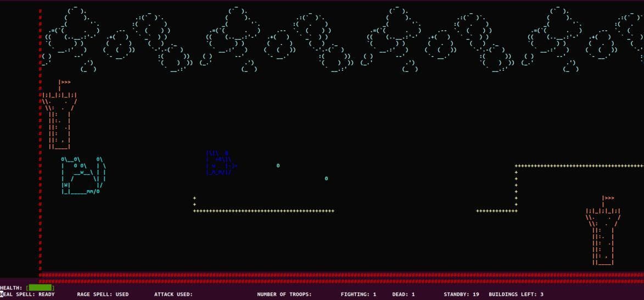The height and width of the screenshot is (300, 644).
Task: Select the cyan town hall building
Action: (x=84, y=175)
